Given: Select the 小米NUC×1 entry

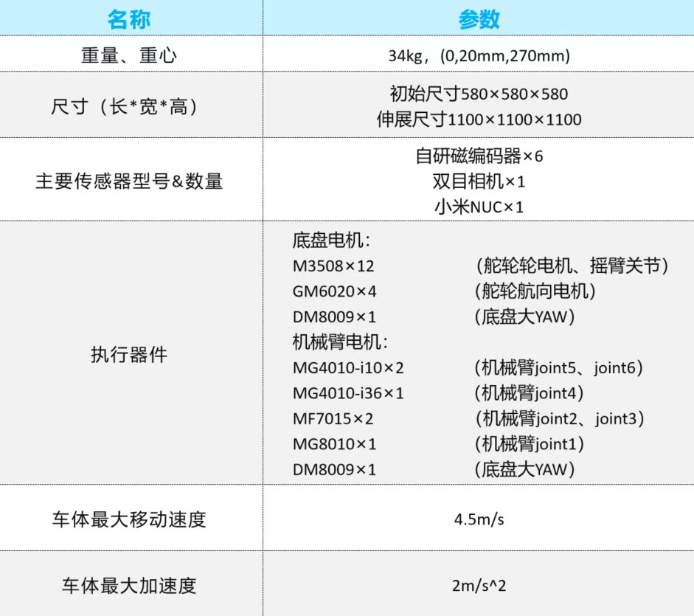Looking at the screenshot, I should pos(479,207).
